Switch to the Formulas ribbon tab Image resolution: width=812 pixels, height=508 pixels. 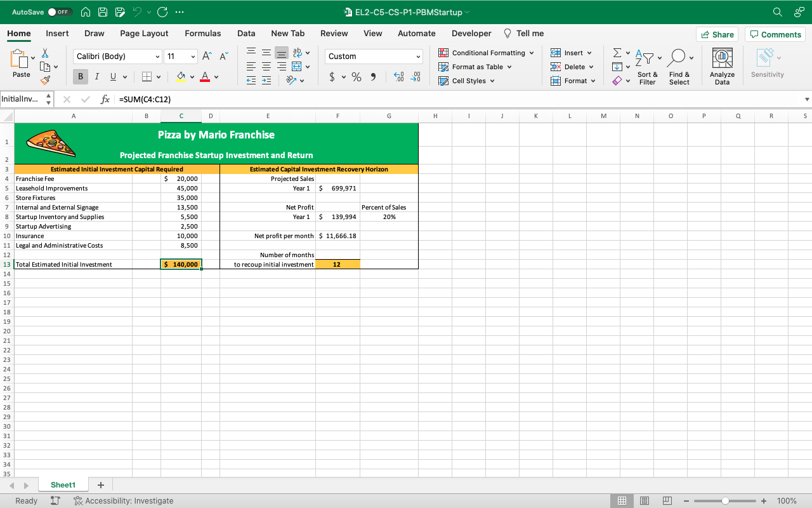click(x=203, y=34)
